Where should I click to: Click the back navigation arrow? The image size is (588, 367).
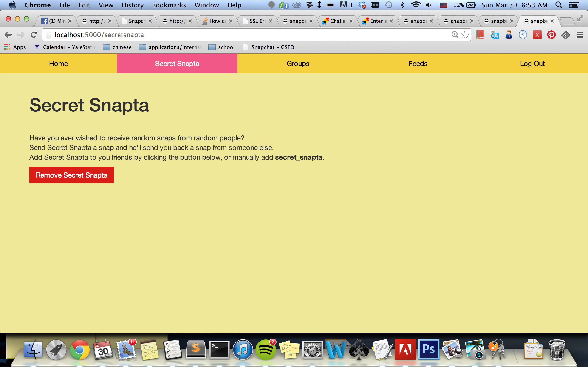8,35
